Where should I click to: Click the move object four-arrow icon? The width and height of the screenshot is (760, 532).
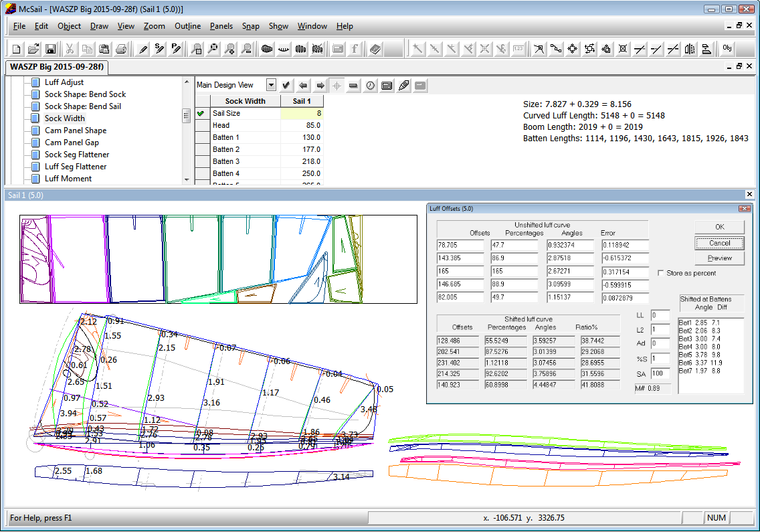pyautogui.click(x=573, y=49)
